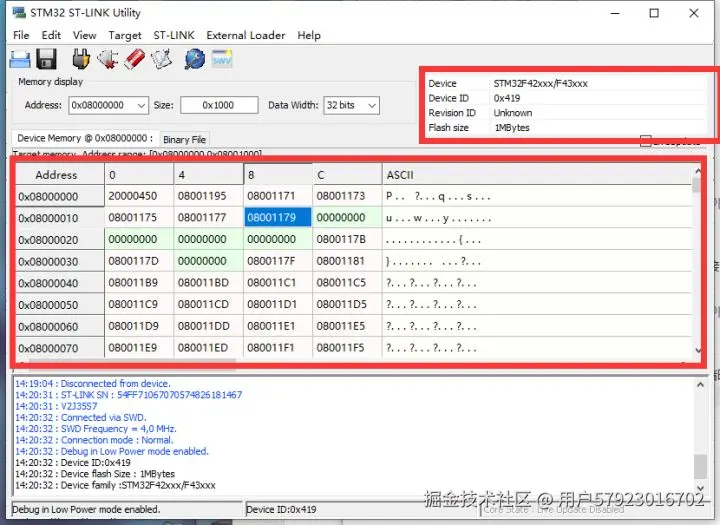Switch to Device Memory tab
Screen dimensions: 720x525
pos(85,138)
